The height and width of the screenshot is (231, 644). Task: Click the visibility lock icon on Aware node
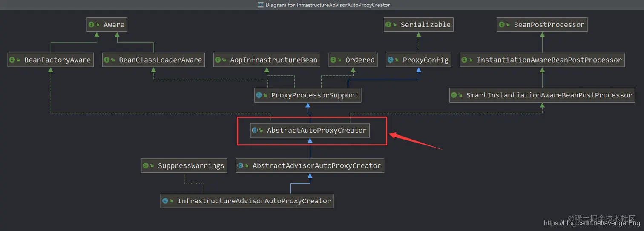98,25
